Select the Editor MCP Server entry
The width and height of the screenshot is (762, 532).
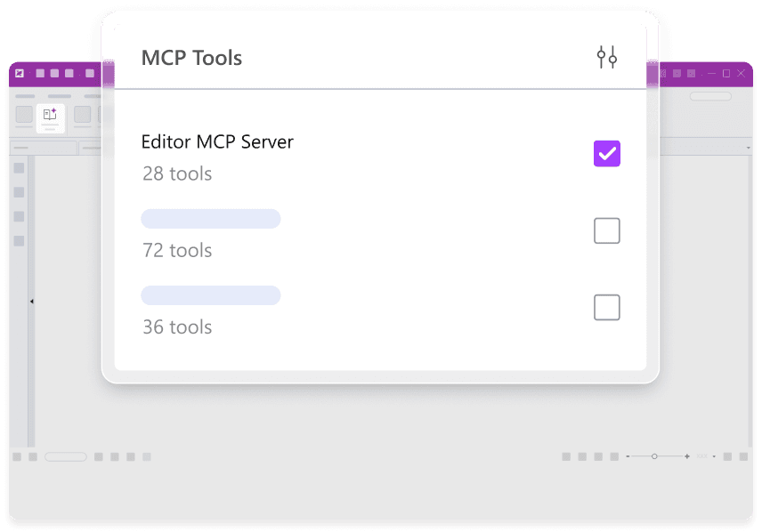tap(217, 142)
